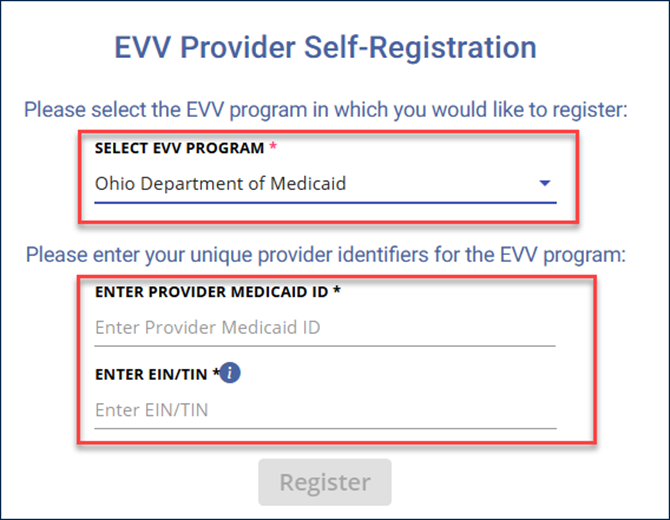The image size is (670, 520).
Task: Click the ENTER PROVIDER MEDICAID ID label
Action: 213,291
